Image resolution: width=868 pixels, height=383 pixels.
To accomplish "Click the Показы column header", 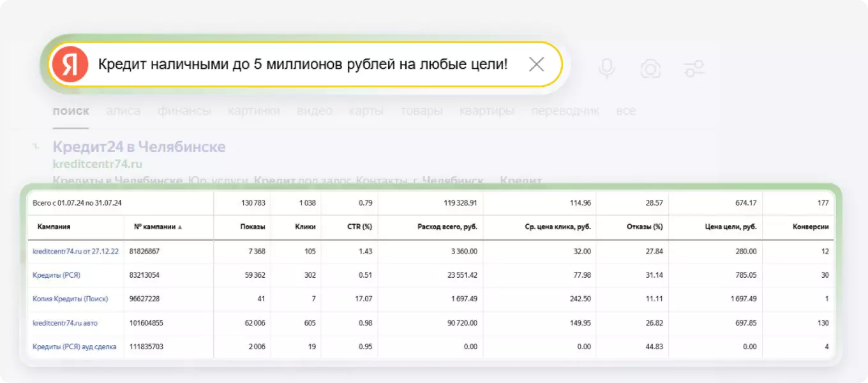I will pyautogui.click(x=252, y=227).
